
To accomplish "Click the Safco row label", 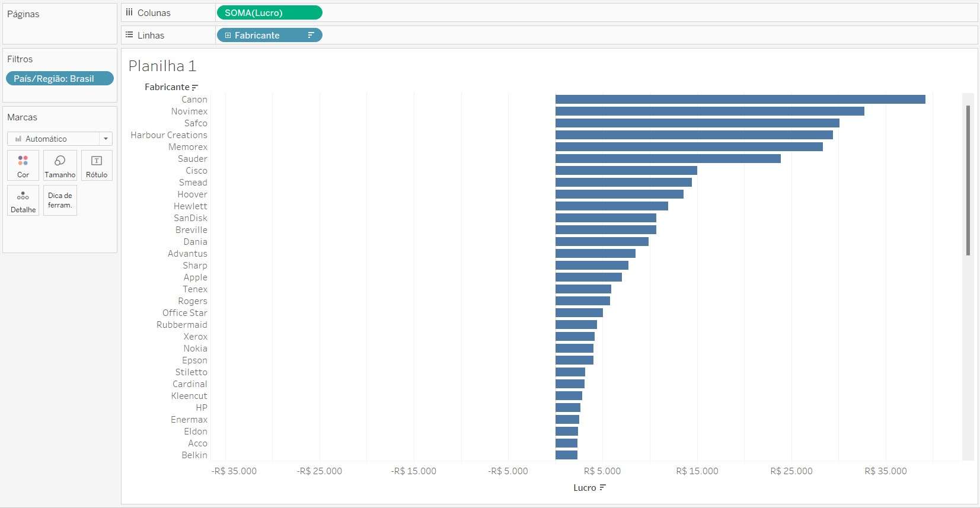I will click(196, 123).
